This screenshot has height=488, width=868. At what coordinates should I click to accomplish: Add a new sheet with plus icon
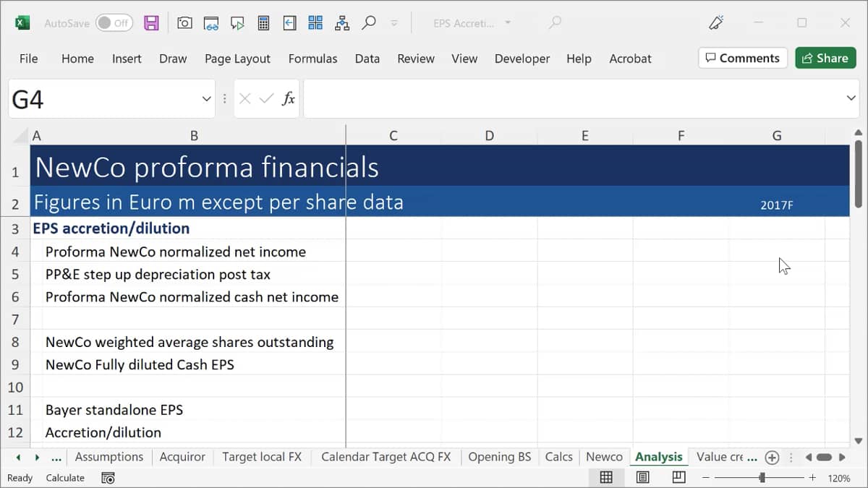[772, 457]
